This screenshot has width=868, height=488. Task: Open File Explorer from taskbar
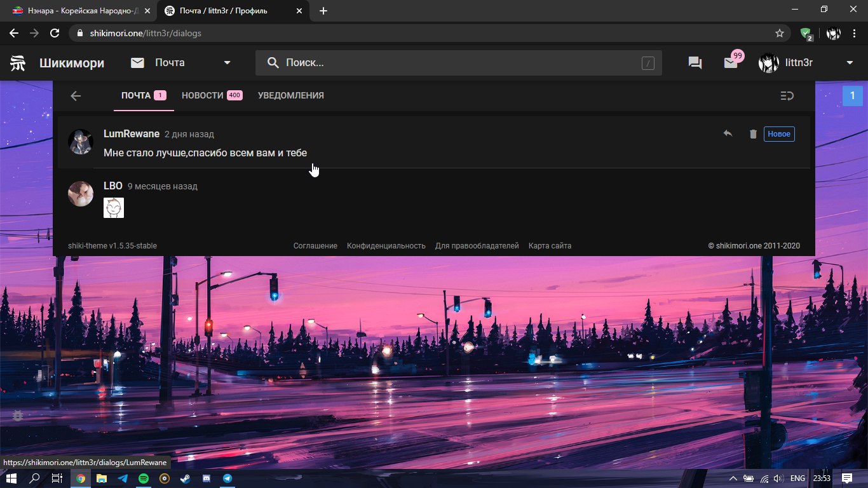[102, 478]
